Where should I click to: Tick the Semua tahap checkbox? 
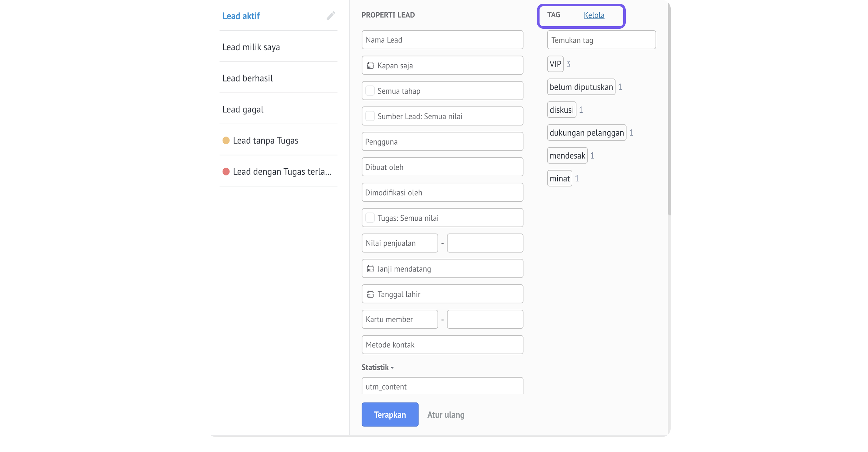pyautogui.click(x=370, y=91)
